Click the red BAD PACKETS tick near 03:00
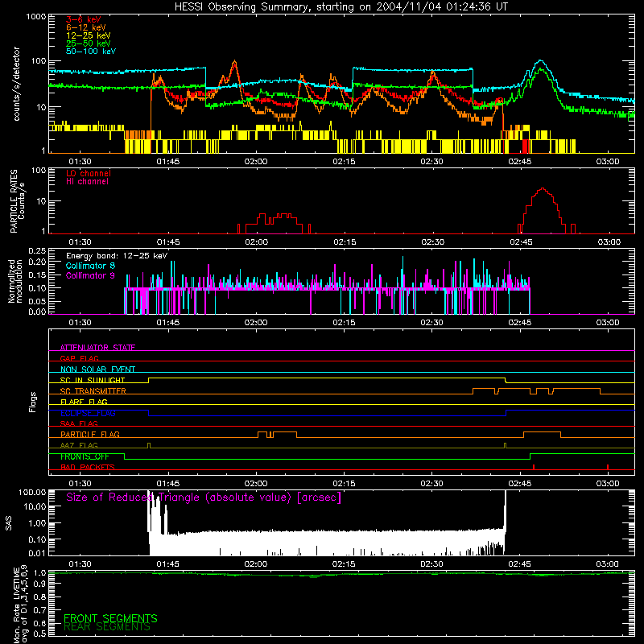644x644 pixels. (608, 467)
